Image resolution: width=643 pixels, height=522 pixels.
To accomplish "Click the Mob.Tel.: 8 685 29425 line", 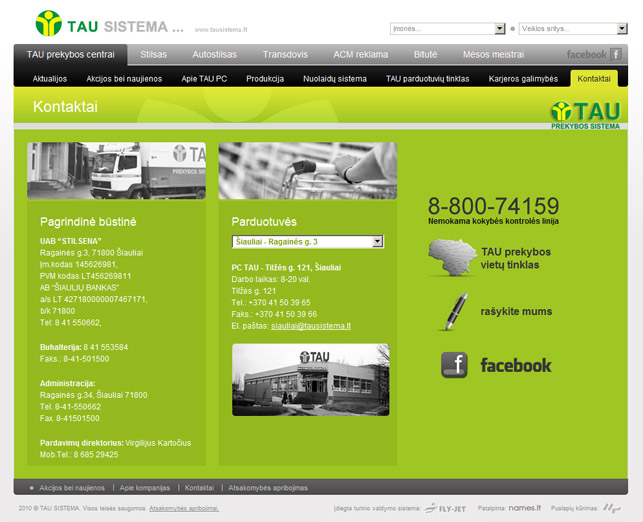I will coord(79,454).
